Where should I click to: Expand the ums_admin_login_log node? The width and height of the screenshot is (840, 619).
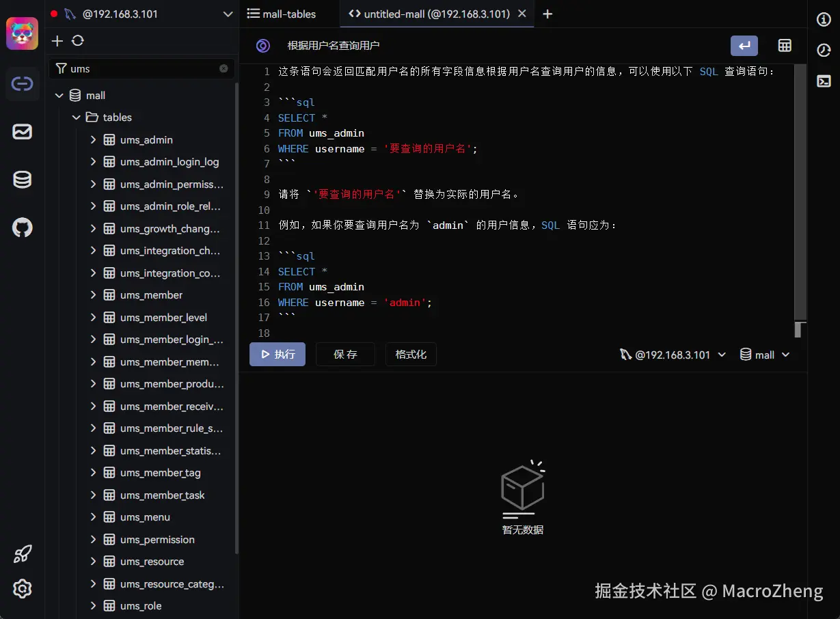pyautogui.click(x=93, y=162)
